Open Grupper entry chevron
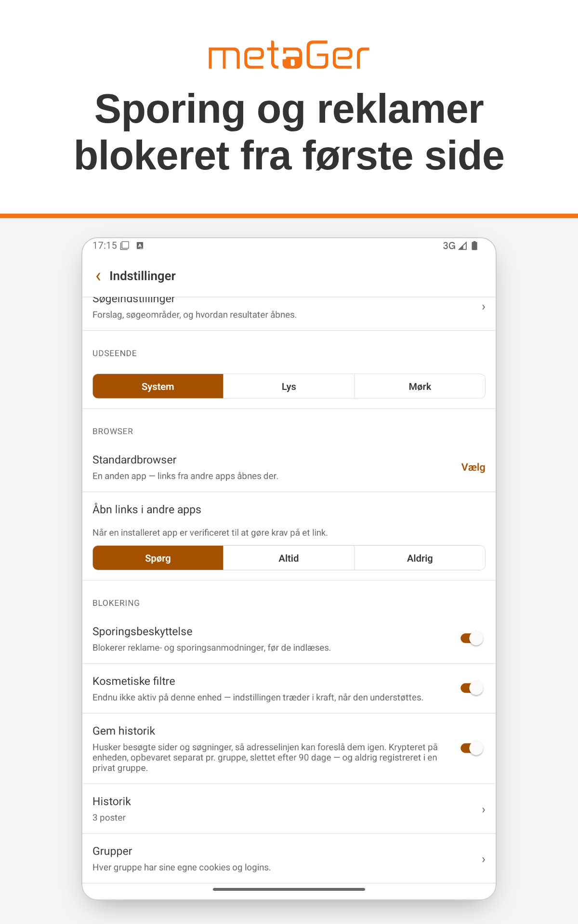 (x=484, y=860)
